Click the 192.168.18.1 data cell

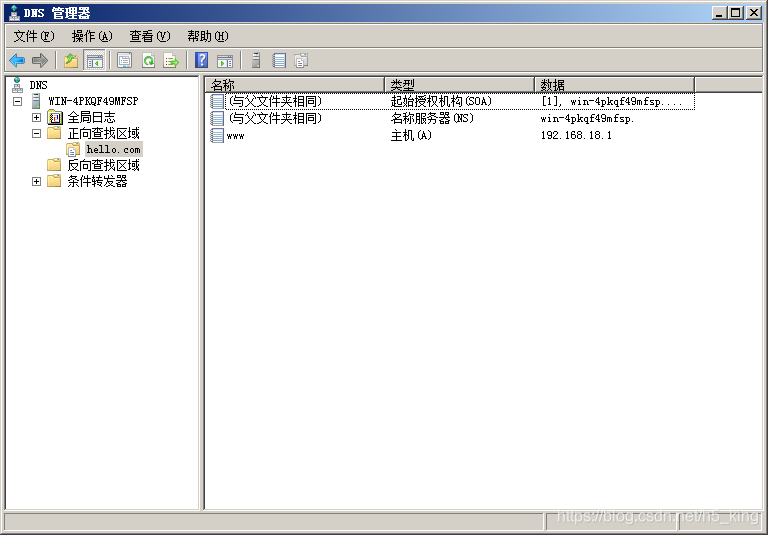click(576, 135)
